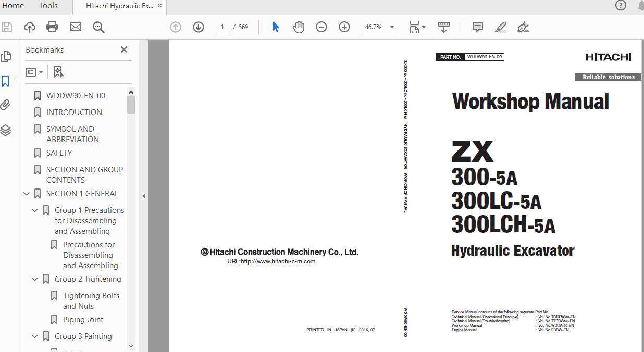This screenshot has height=352, width=644.
Task: Collapse Group 3 Painting bookmark
Action: (x=35, y=336)
